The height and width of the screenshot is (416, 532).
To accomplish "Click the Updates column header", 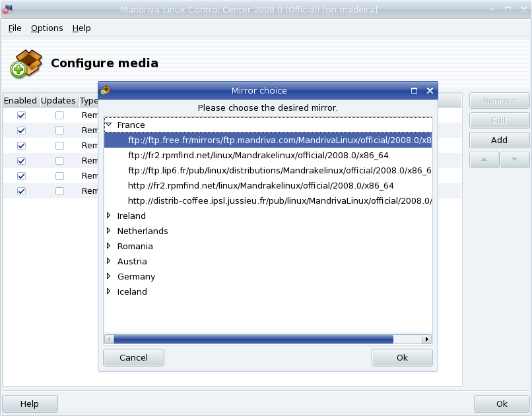I will point(58,101).
